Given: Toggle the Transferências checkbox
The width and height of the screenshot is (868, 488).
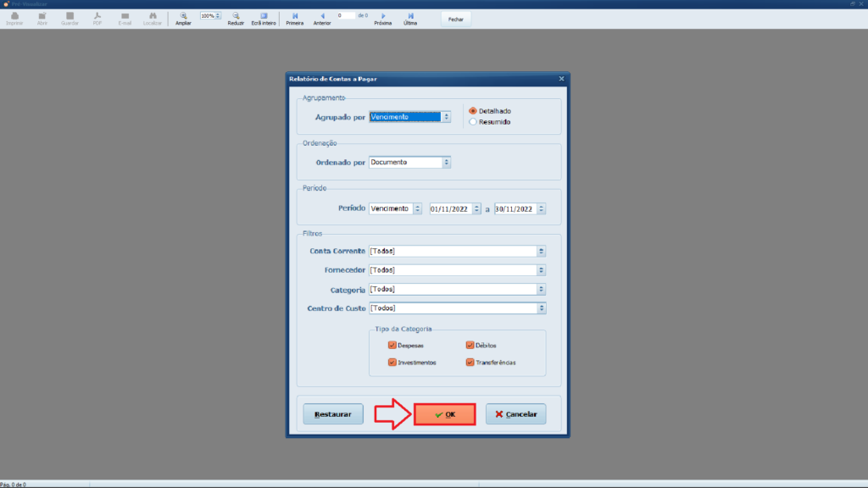Looking at the screenshot, I should 470,363.
